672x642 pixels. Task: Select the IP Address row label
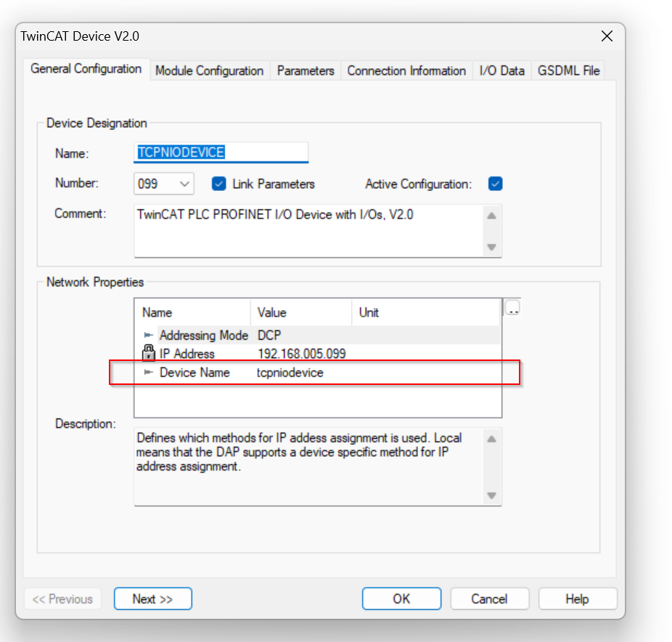pyautogui.click(x=187, y=354)
